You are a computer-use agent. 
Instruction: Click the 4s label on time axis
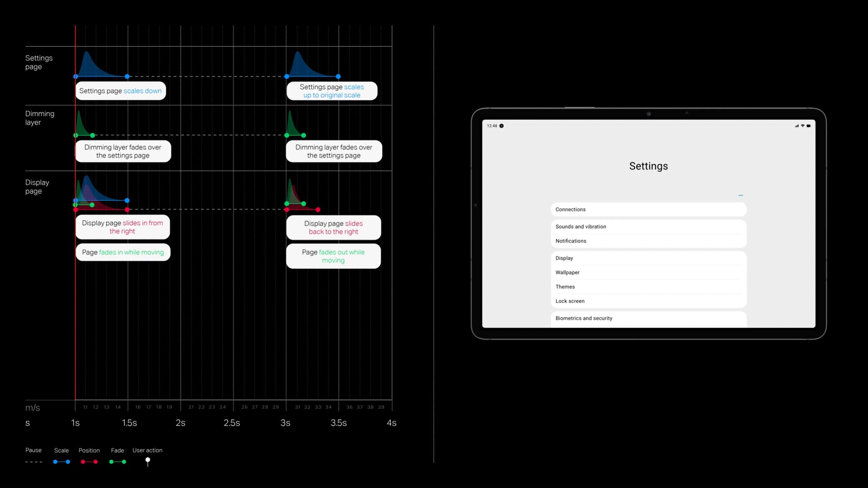click(x=391, y=423)
